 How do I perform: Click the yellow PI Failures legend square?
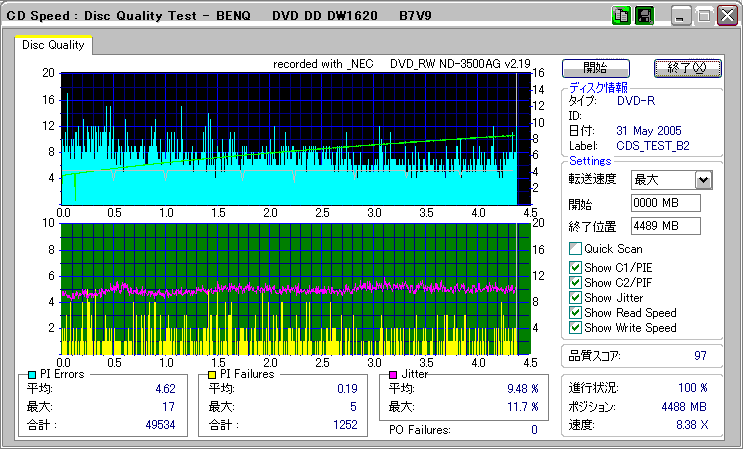pyautogui.click(x=212, y=374)
